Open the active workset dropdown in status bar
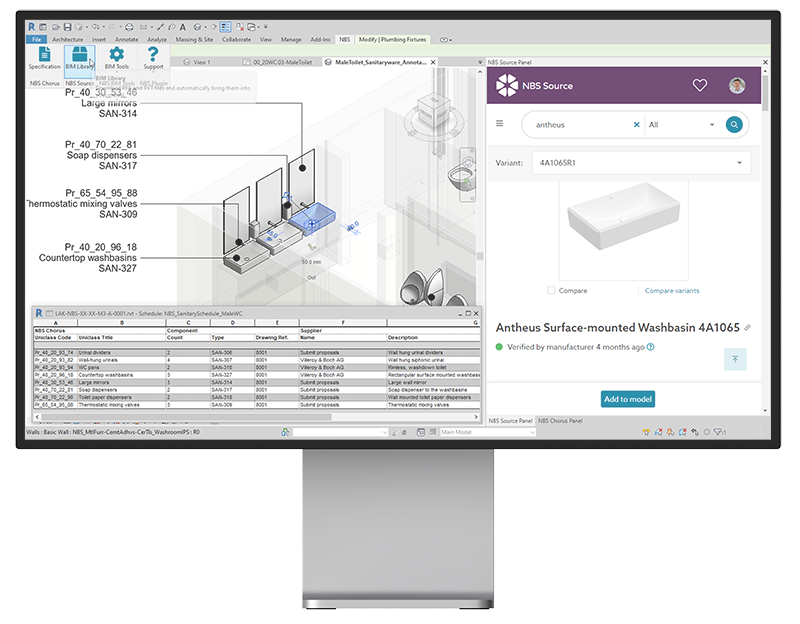Viewport: 800px width, 624px height. [x=340, y=432]
